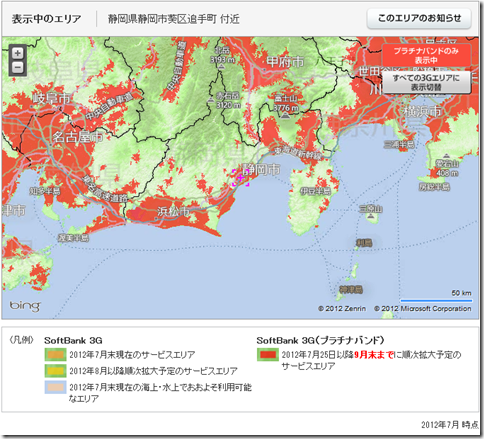This screenshot has width=484, height=439.
Task: Click the 三原山 island marker
Action: coord(371,213)
